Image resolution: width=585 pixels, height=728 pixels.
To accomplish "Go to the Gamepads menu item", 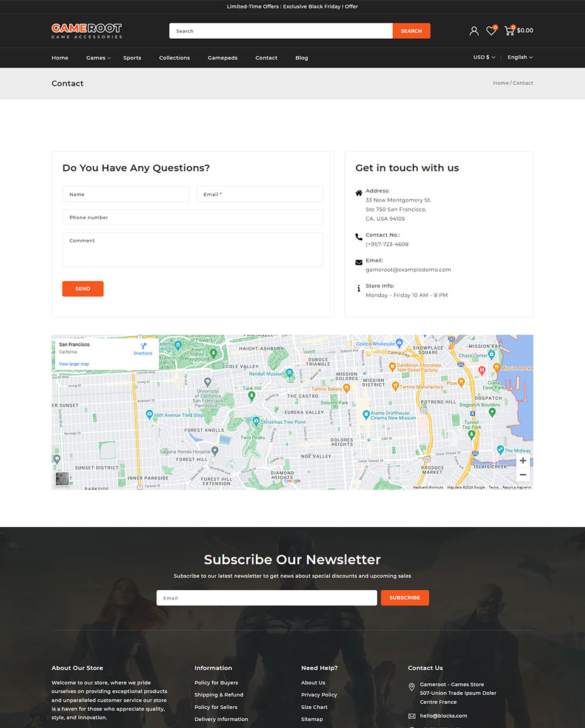I will coord(222,58).
